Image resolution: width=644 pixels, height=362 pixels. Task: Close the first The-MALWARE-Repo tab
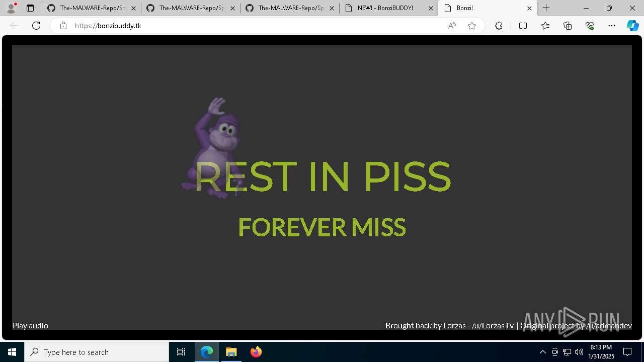click(x=133, y=8)
